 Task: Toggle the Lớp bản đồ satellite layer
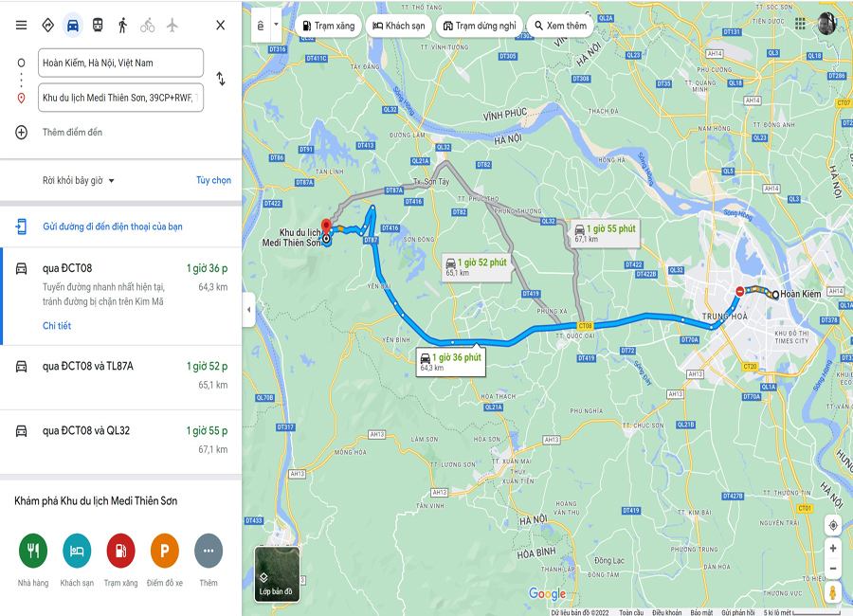pos(277,574)
